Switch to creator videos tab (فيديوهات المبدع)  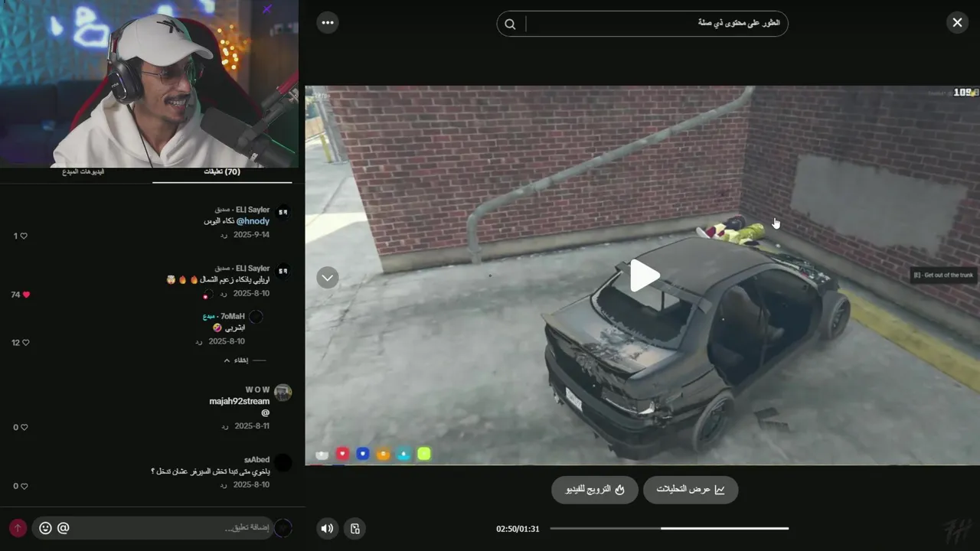point(83,172)
